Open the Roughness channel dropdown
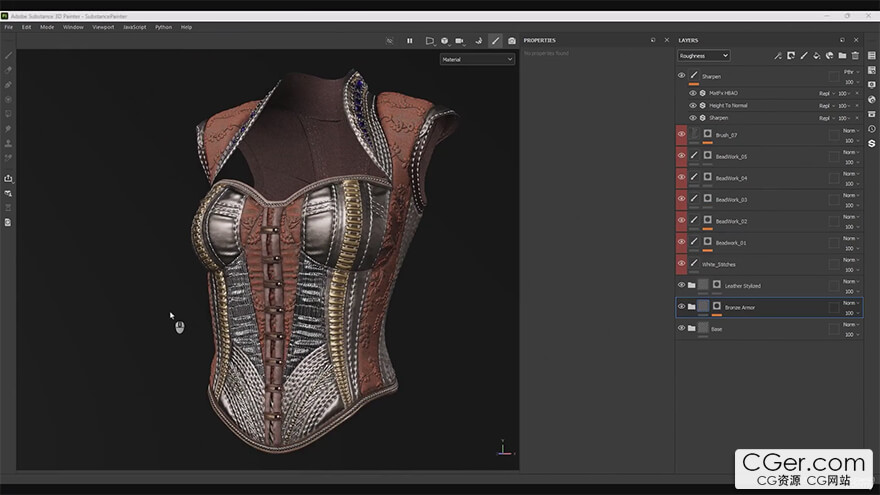880x495 pixels. 703,56
